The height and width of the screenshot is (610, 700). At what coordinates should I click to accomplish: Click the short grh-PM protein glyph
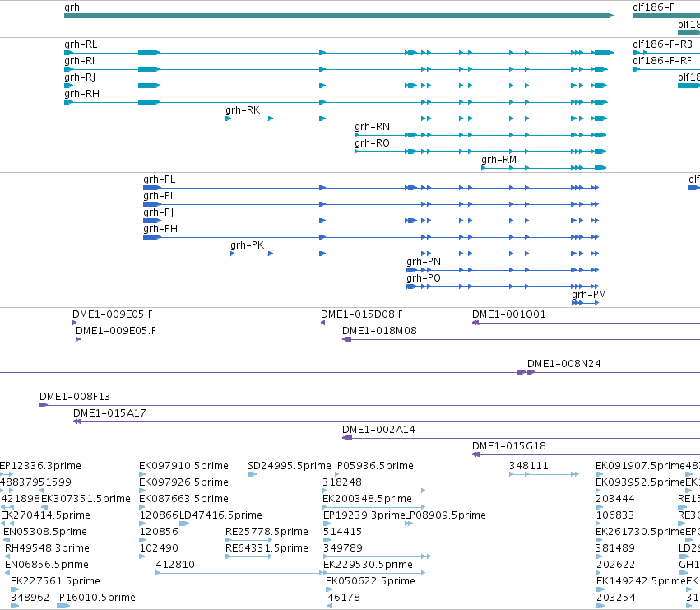(586, 303)
